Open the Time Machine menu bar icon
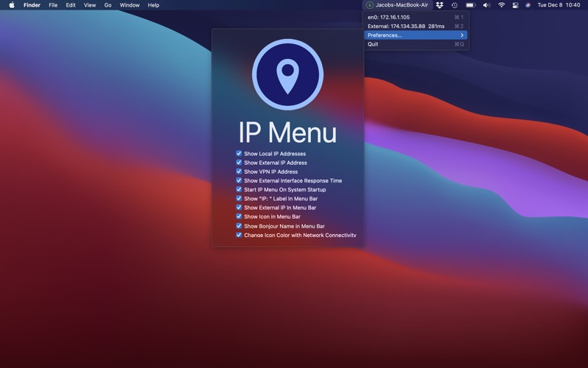The width and height of the screenshot is (588, 368). tap(454, 5)
